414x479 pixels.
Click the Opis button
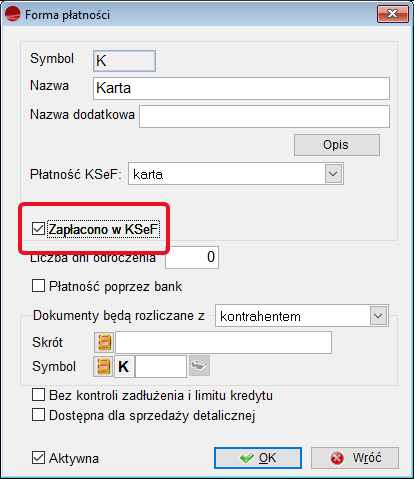click(x=337, y=145)
